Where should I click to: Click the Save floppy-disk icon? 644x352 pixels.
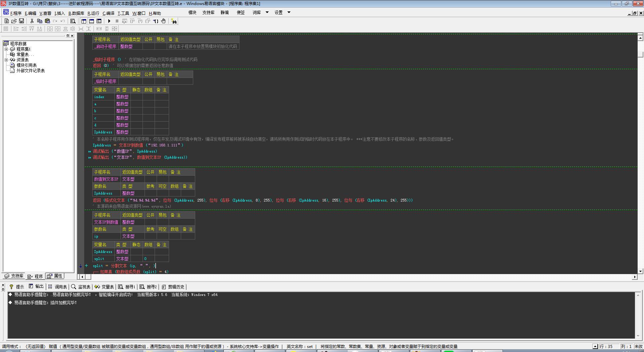pos(21,21)
